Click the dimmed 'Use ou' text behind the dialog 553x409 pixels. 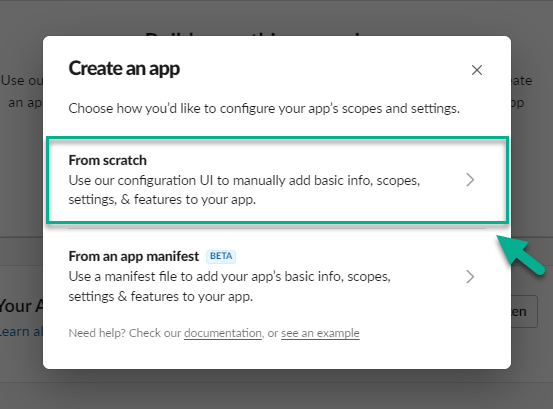[x=22, y=80]
